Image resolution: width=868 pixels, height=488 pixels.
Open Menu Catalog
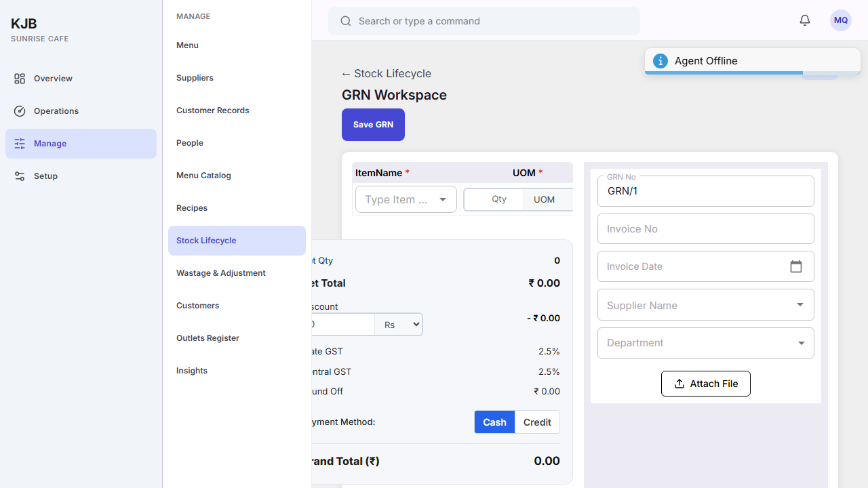coord(237,176)
